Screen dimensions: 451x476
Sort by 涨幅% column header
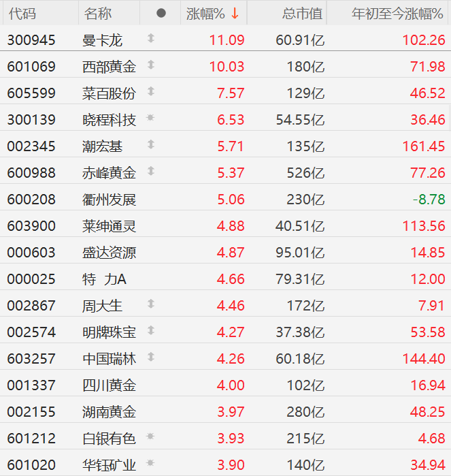pos(212,14)
